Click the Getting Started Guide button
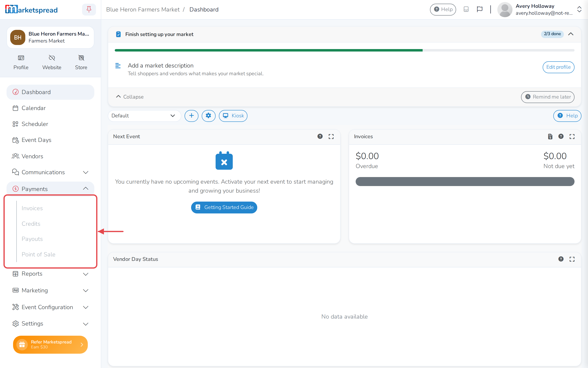The height and width of the screenshot is (368, 588). (x=224, y=207)
